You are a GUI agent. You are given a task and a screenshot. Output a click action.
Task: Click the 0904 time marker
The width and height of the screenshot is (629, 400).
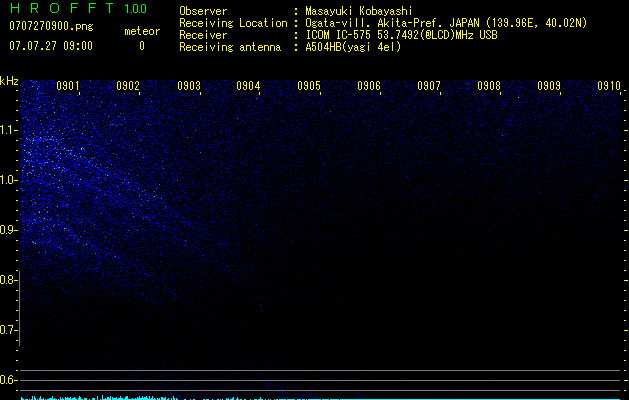(248, 86)
